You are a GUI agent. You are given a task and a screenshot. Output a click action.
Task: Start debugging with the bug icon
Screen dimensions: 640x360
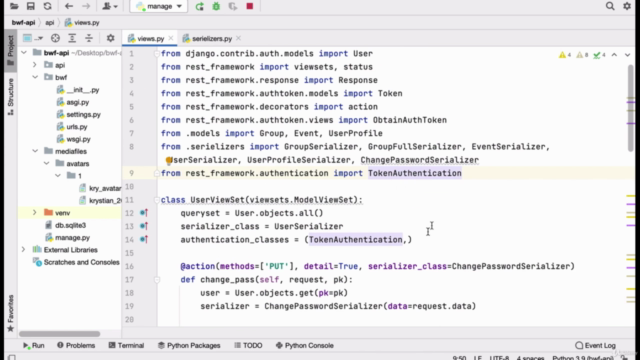tap(216, 6)
